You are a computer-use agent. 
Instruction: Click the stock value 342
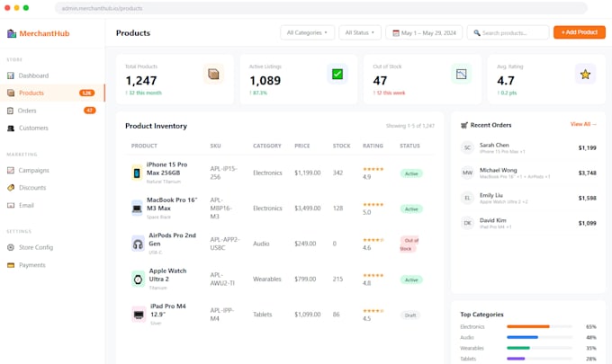pos(337,173)
